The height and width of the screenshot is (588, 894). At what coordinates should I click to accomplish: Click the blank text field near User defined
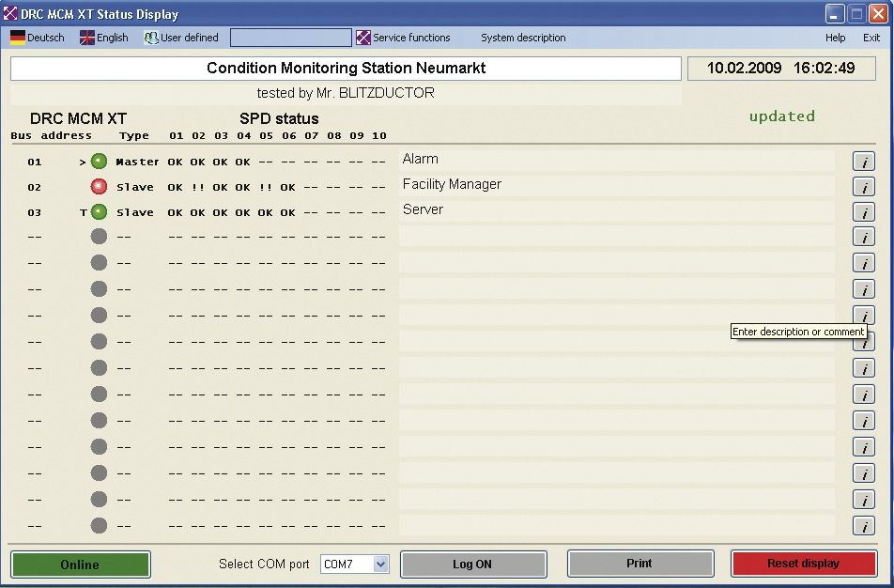click(290, 38)
